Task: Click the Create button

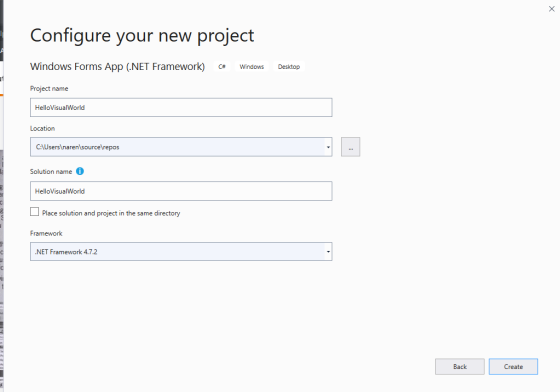Action: click(513, 367)
